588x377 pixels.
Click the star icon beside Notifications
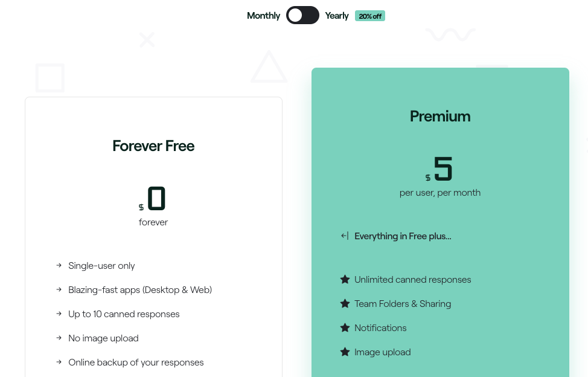coord(345,328)
